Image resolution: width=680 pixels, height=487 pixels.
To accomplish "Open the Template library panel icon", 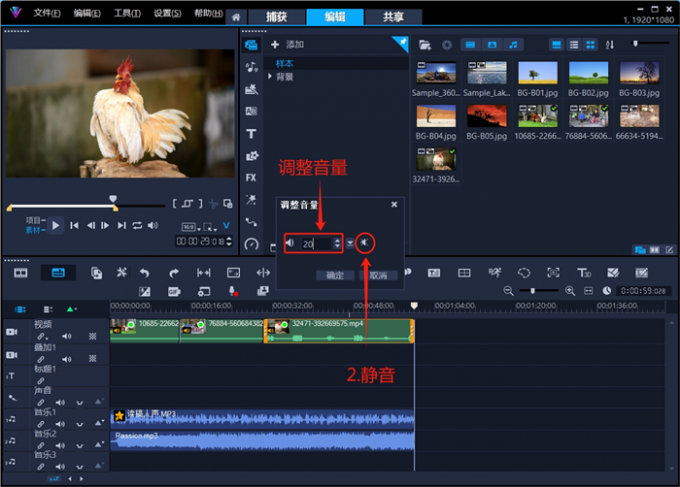I will click(x=251, y=89).
